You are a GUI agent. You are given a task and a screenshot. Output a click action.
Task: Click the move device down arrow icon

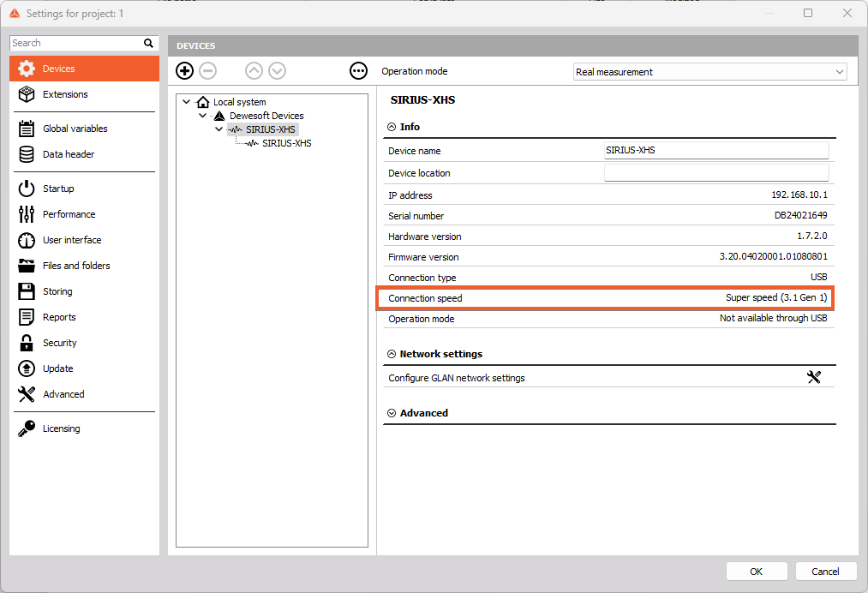pyautogui.click(x=277, y=71)
